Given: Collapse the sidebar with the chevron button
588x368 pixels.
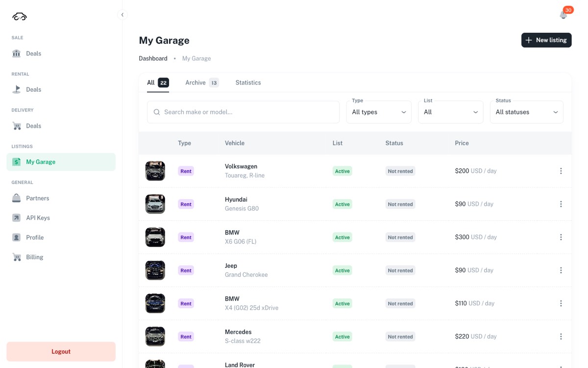Looking at the screenshot, I should coord(122,15).
